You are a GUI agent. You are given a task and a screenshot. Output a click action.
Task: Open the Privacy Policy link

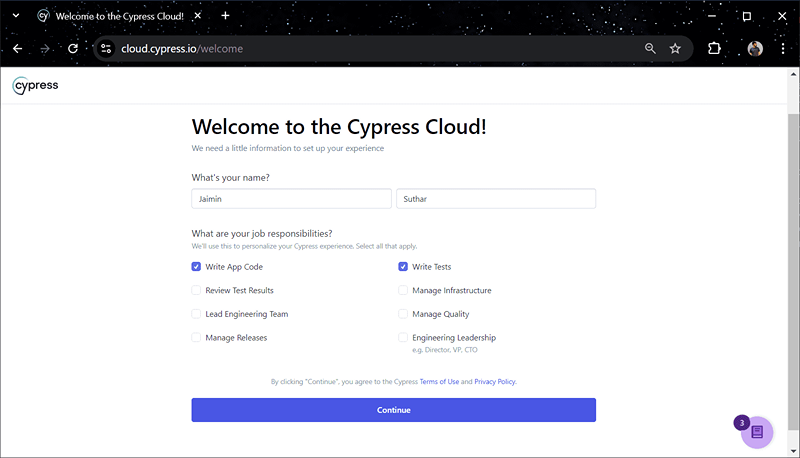(x=495, y=381)
